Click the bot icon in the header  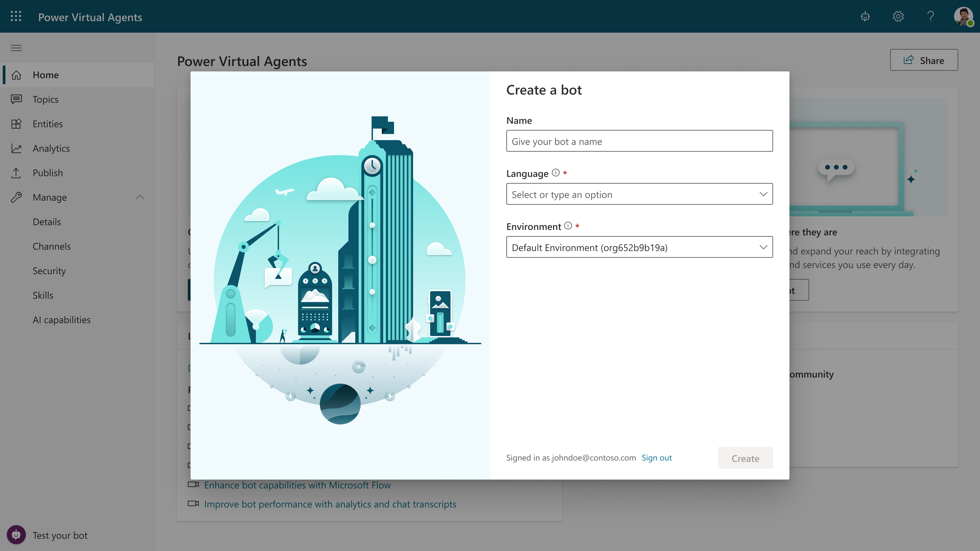[865, 16]
